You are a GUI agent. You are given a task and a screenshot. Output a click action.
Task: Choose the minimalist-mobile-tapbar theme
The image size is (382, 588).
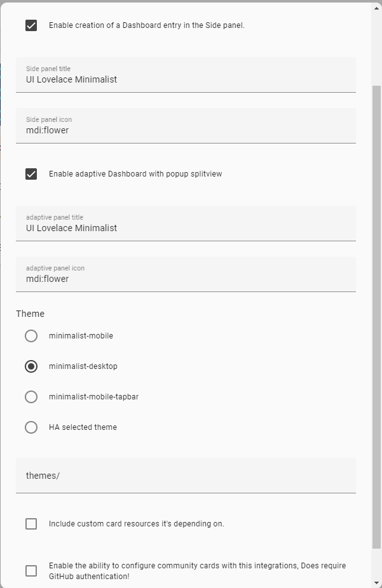click(31, 396)
